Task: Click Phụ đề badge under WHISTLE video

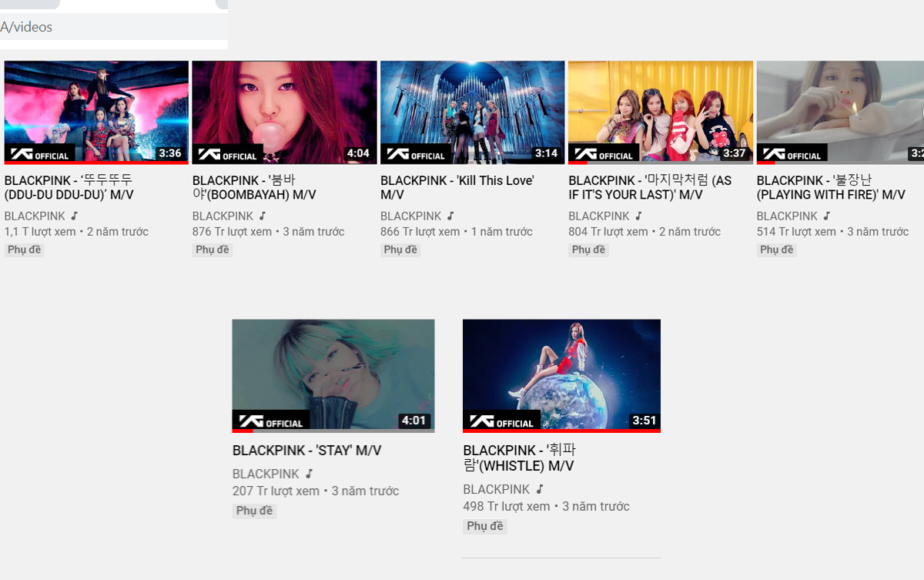Action: 485,526
